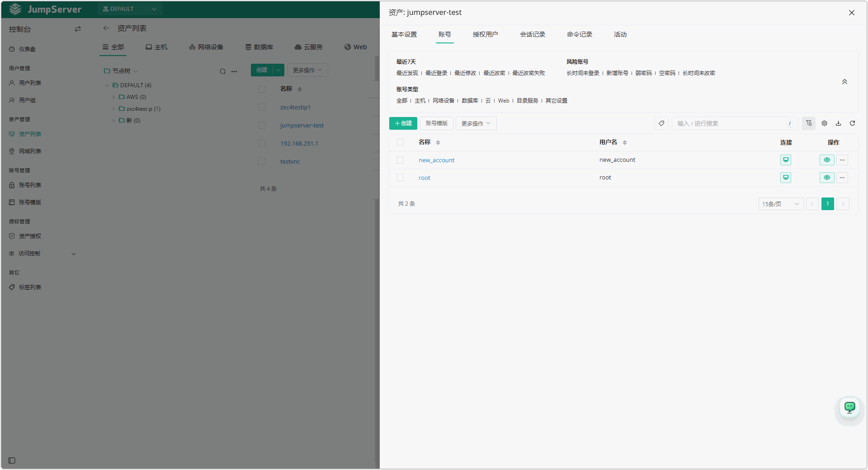View secret for new_account eye icon
The width and height of the screenshot is (868, 470).
point(827,160)
